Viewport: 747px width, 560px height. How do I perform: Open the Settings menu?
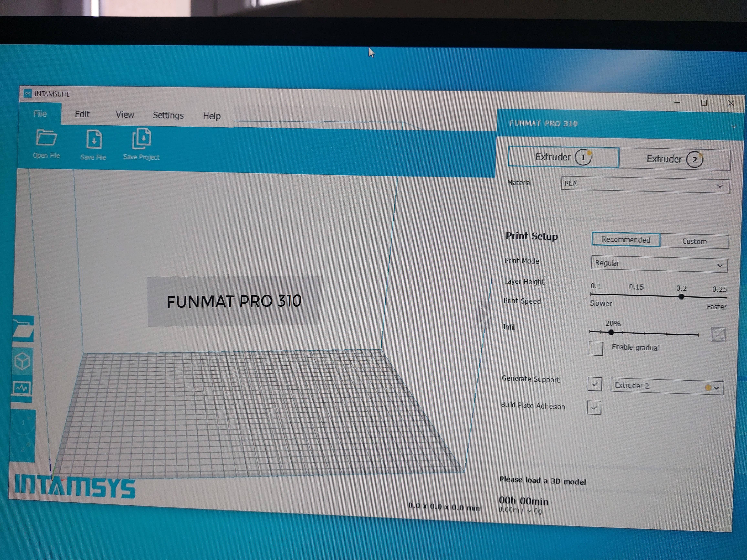168,115
